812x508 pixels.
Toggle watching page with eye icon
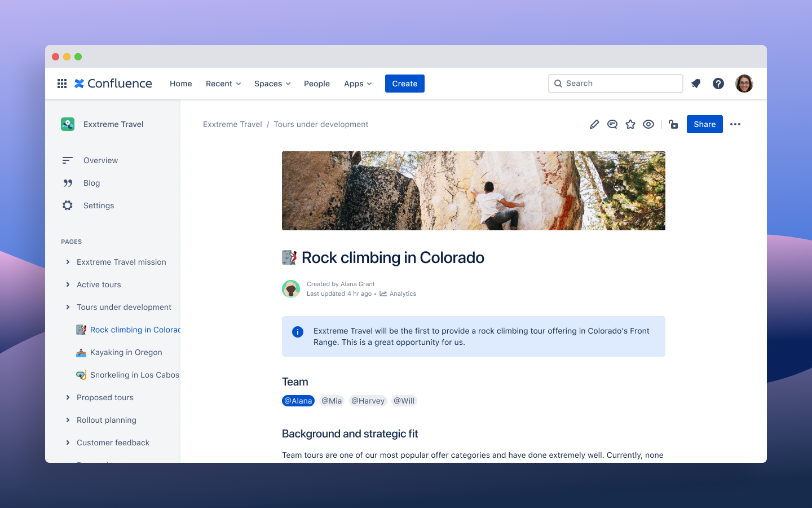click(648, 124)
